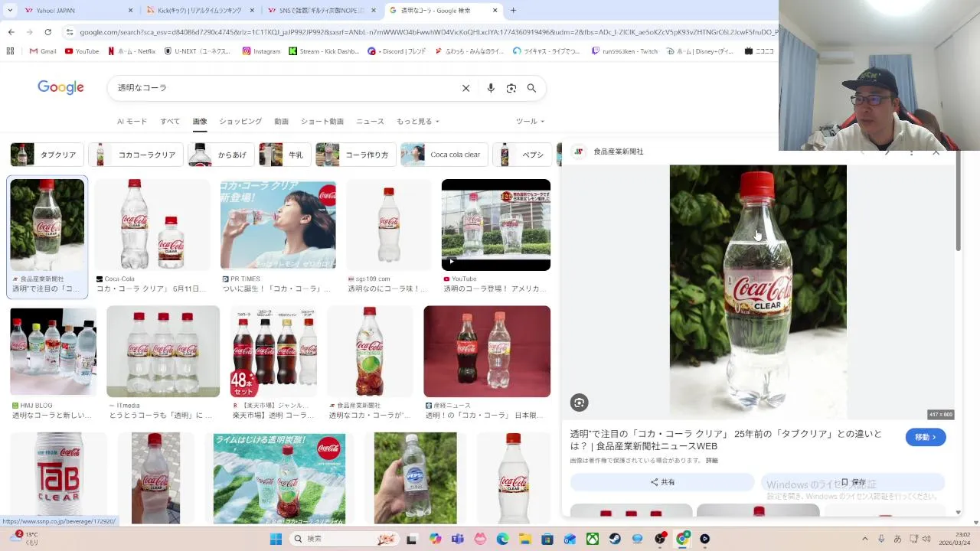Select the ニュース search tab
The width and height of the screenshot is (980, 551).
(370, 122)
